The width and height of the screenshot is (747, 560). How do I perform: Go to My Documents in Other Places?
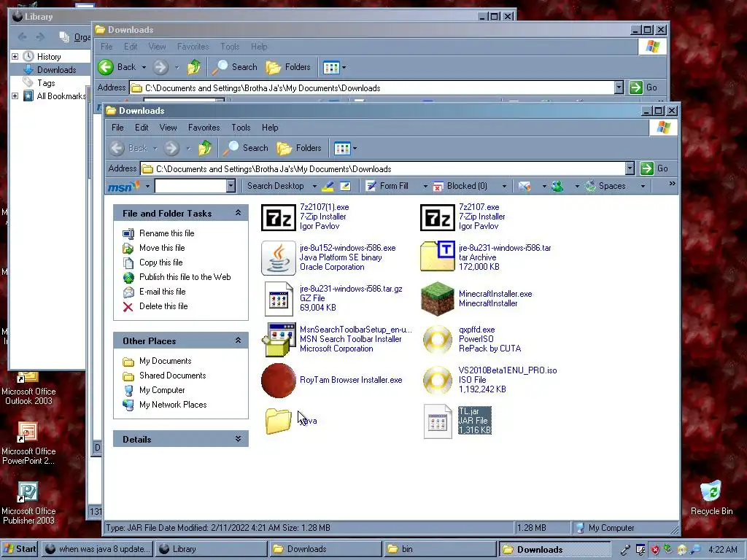point(166,361)
